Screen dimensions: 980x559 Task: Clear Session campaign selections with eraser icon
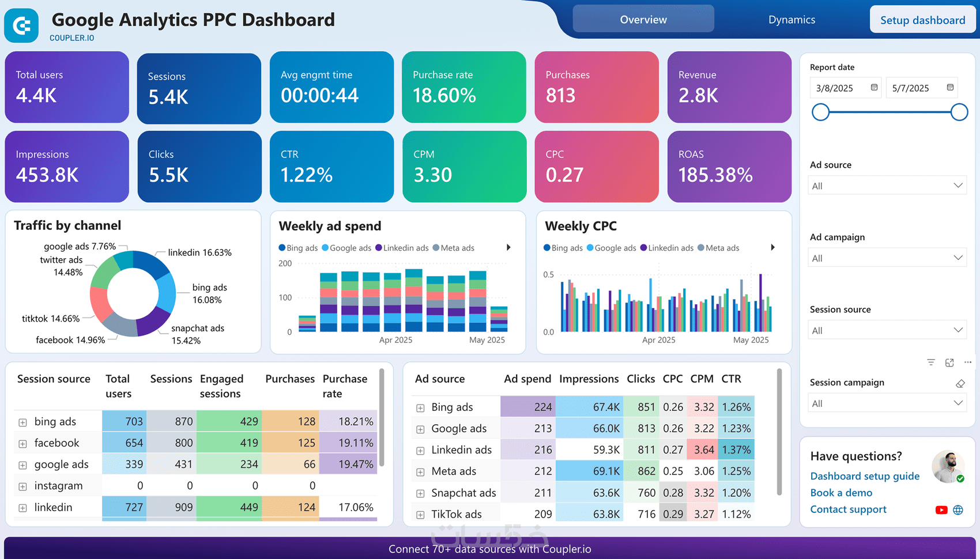[x=960, y=383]
